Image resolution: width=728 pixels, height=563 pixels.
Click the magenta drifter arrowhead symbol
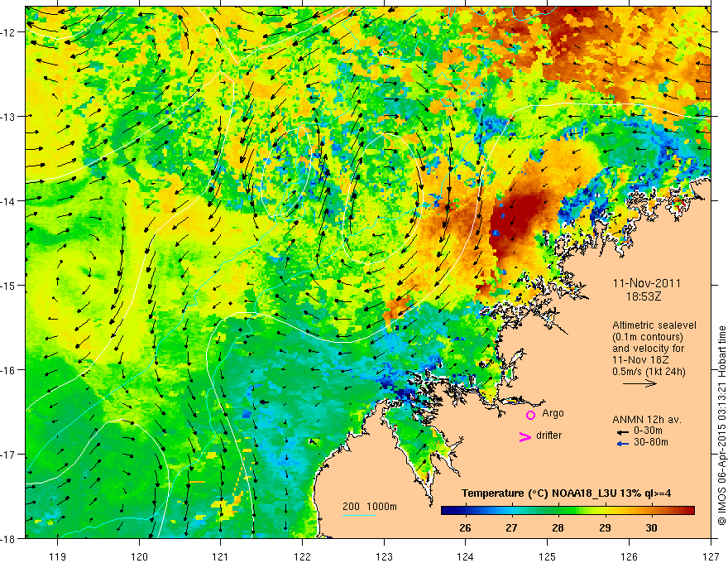coord(524,436)
